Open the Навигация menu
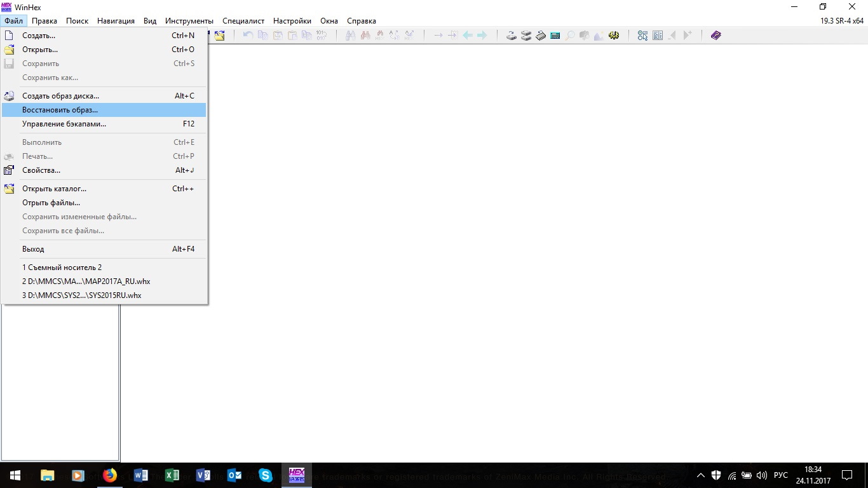868x488 pixels. (116, 21)
